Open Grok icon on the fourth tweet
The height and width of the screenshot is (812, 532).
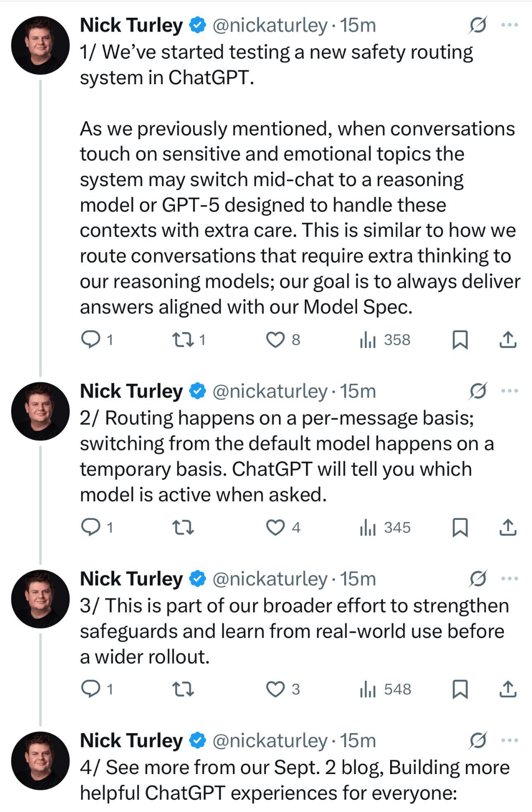coord(478,740)
